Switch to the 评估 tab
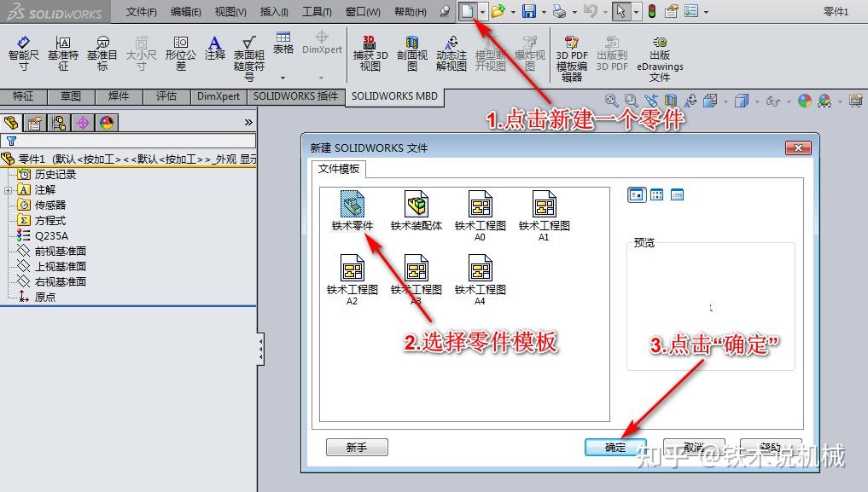 click(166, 96)
